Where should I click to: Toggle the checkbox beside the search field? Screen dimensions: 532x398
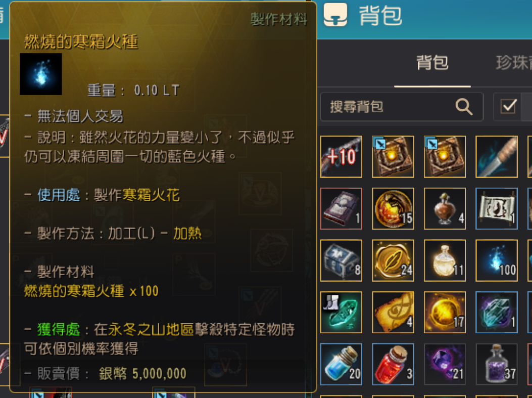[508, 107]
